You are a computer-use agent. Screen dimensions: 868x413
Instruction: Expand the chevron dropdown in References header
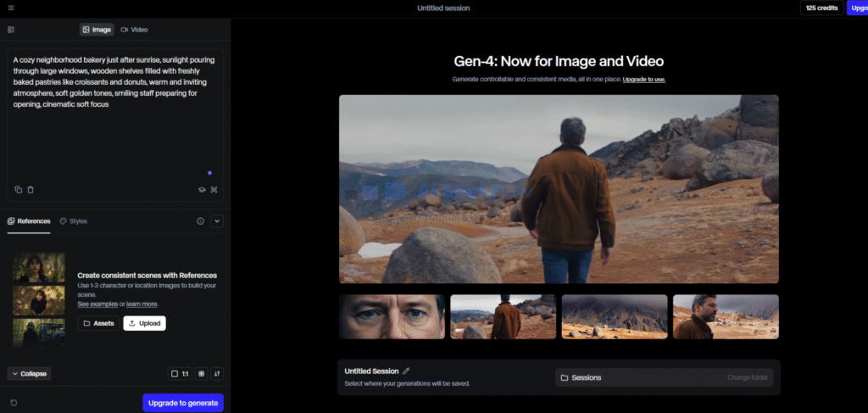coord(217,221)
